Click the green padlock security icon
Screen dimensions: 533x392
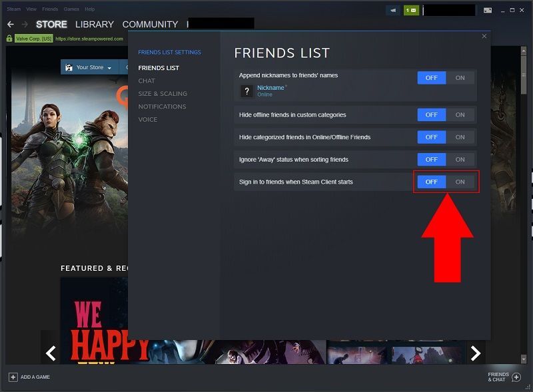[x=9, y=39]
